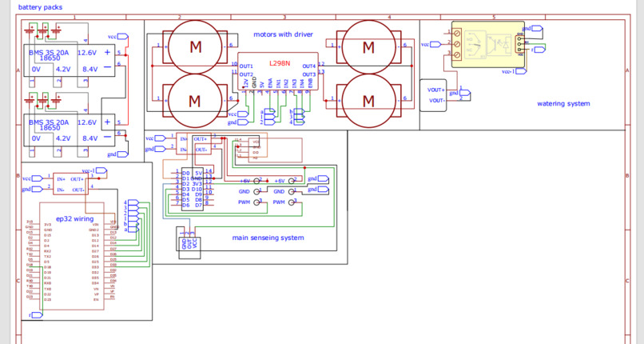Click the 12V pin label on L298N

click(x=246, y=83)
